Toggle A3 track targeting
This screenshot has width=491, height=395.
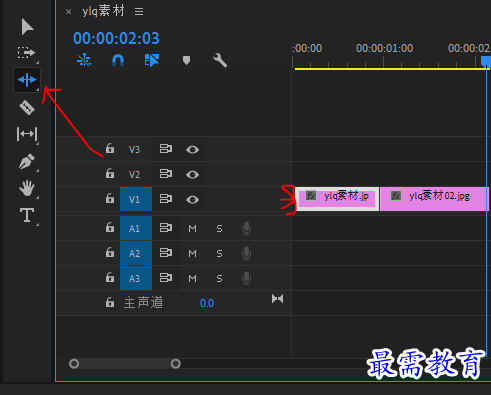[136, 278]
